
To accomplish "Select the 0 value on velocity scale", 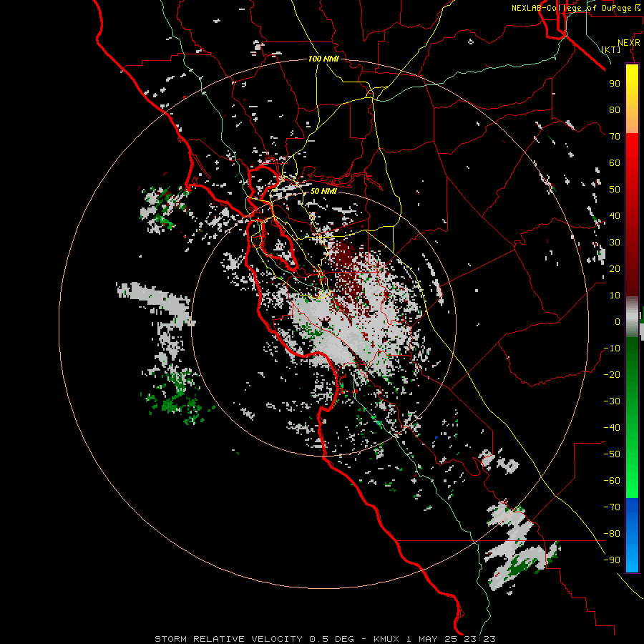I will (x=618, y=321).
